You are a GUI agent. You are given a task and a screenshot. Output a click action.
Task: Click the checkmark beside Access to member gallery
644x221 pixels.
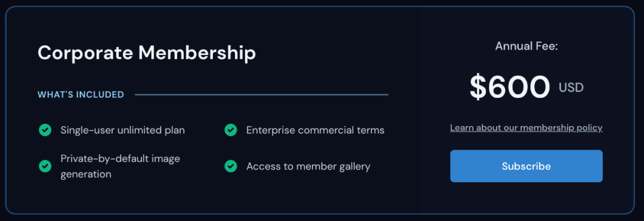(x=230, y=166)
